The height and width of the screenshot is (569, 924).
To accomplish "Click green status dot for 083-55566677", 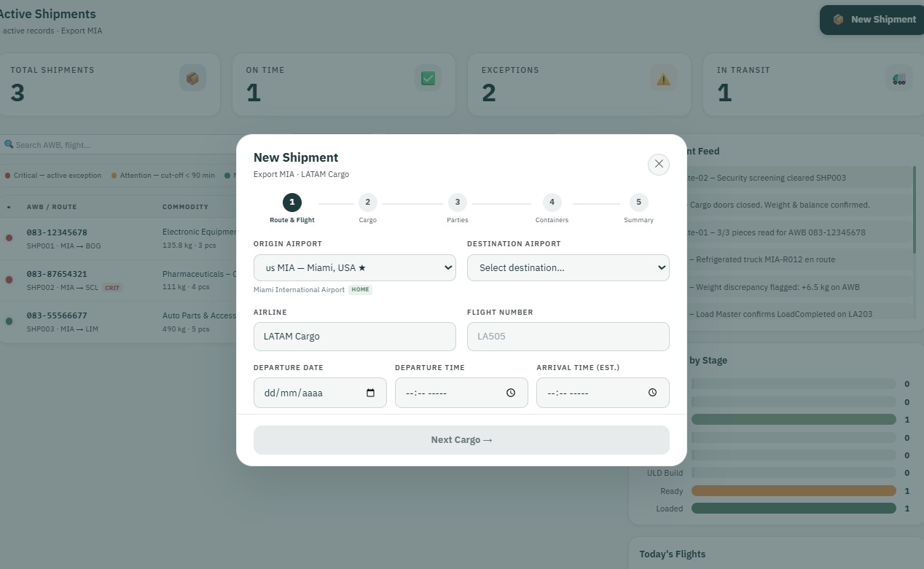I will tap(9, 321).
